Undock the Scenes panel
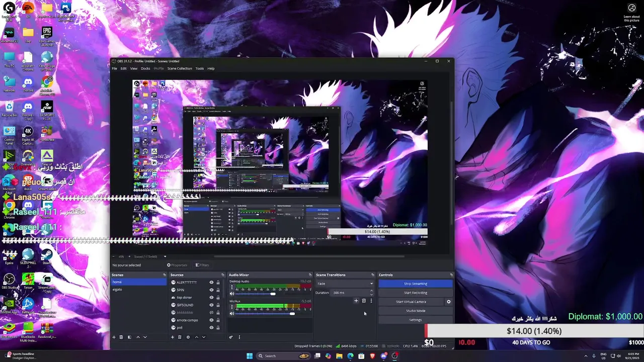The image size is (644, 362). (165, 275)
